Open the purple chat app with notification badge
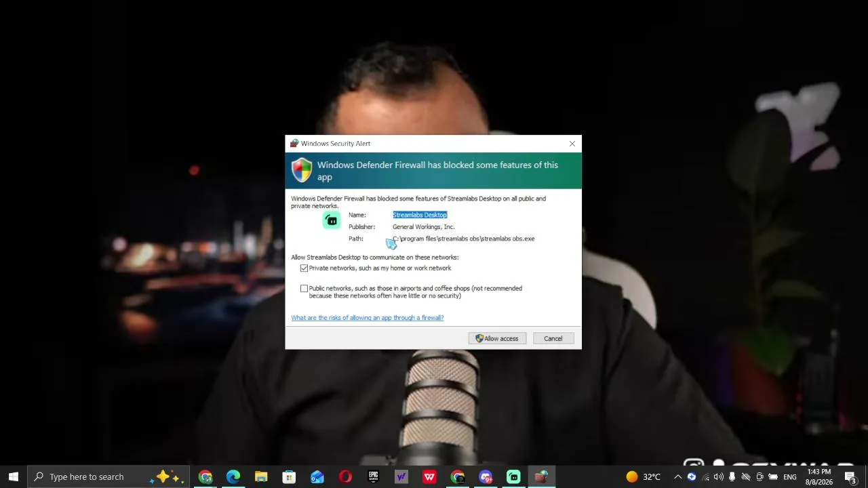Viewport: 868px width, 488px height. click(486, 476)
